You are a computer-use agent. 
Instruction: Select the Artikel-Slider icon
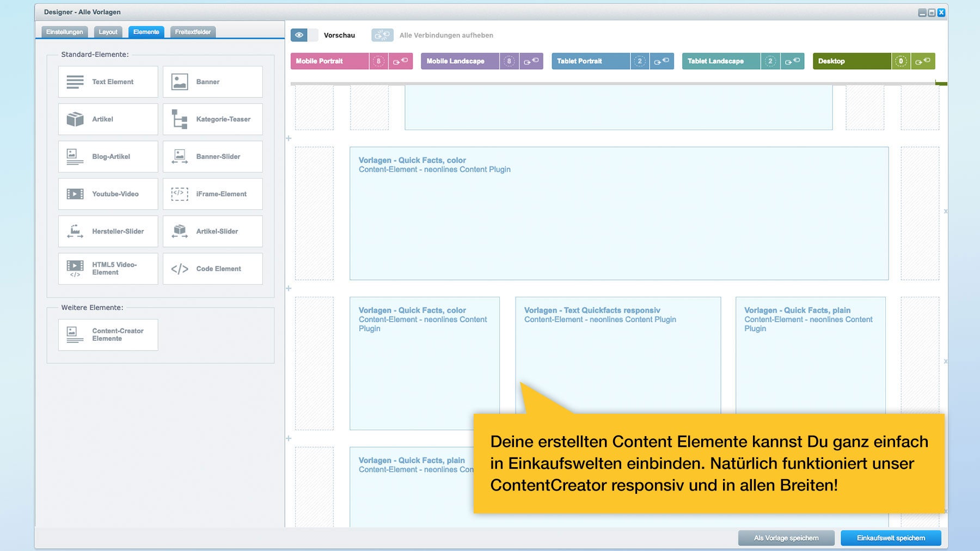pos(180,231)
